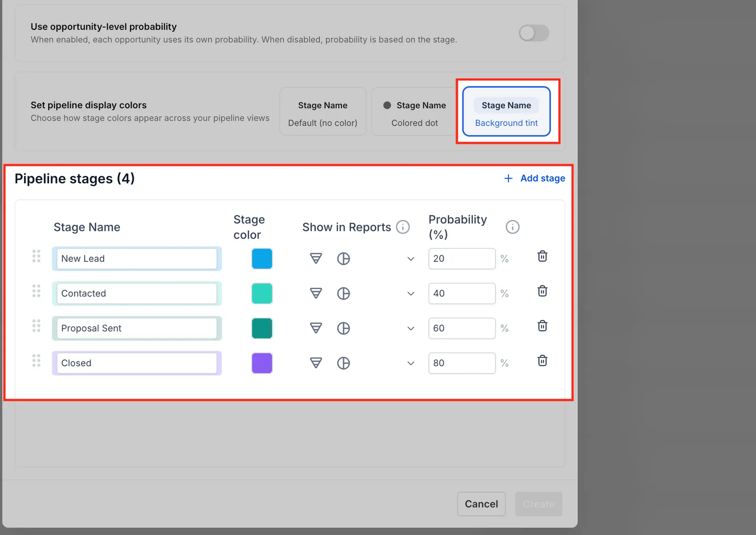Click probability field showing 60
Screen dimensions: 756x535
point(462,328)
